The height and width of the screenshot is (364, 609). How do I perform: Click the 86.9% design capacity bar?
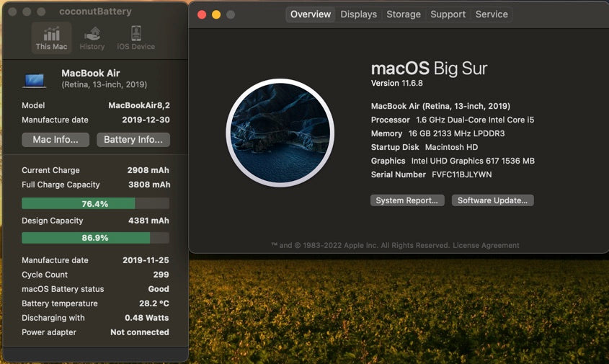96,238
